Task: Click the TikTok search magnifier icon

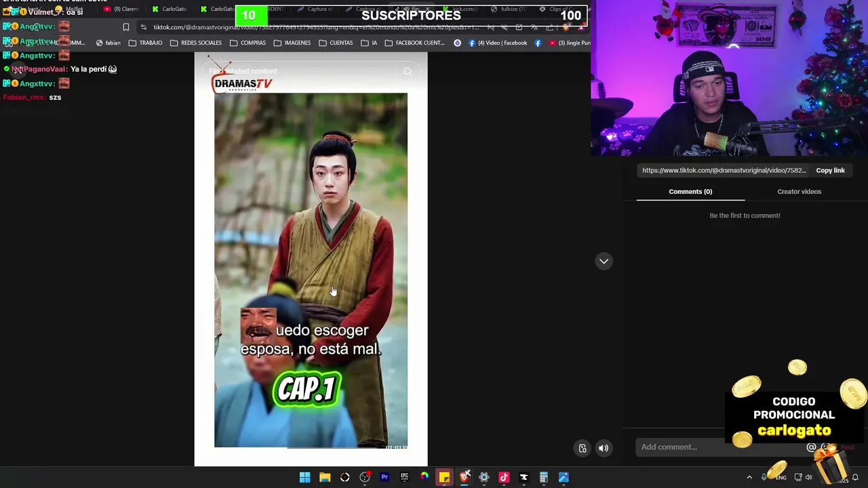Action: pos(408,71)
